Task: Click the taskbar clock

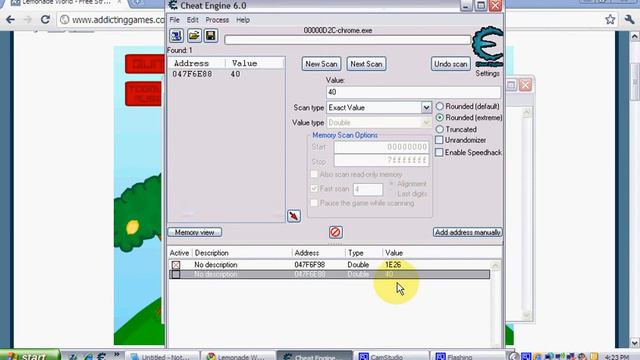Action: [x=617, y=357]
